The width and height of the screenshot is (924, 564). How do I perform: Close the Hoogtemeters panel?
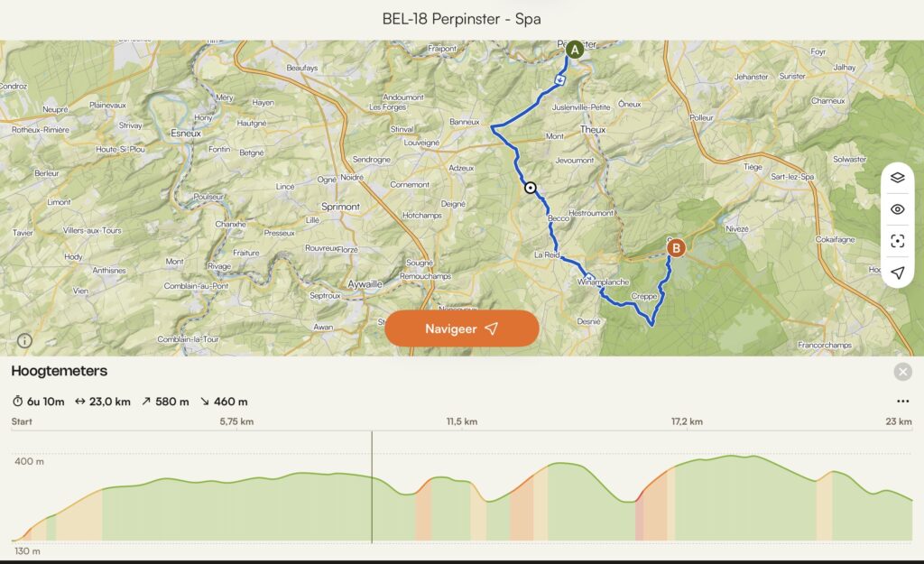click(x=902, y=372)
